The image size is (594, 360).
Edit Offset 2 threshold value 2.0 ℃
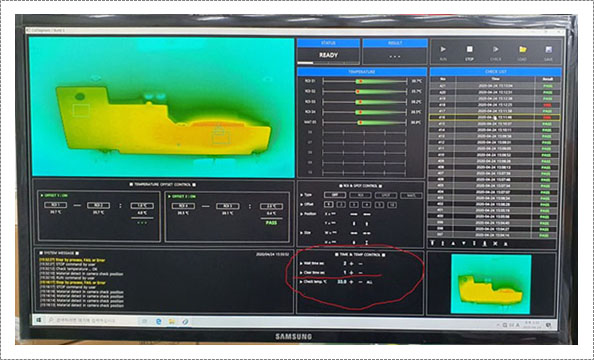271,207
